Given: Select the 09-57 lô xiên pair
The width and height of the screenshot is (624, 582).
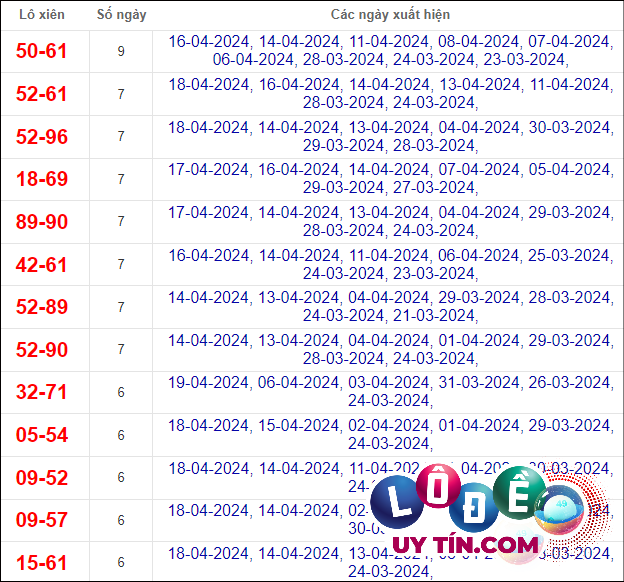Looking at the screenshot, I should [42, 520].
